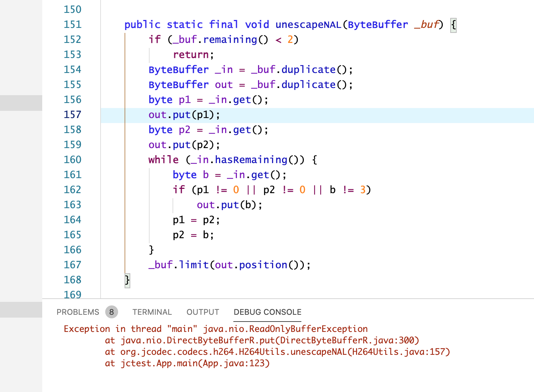
Task: Click line number 152 in the gutter
Action: pyautogui.click(x=72, y=39)
